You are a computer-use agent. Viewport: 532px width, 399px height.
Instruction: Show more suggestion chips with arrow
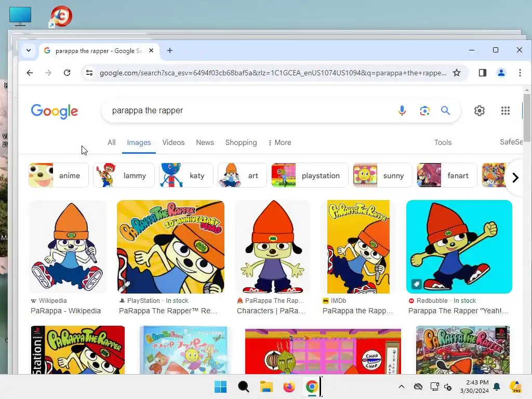tap(515, 177)
